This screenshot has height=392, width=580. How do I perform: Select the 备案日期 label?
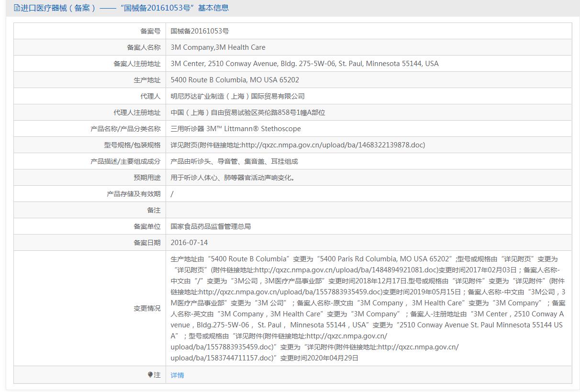[147, 243]
